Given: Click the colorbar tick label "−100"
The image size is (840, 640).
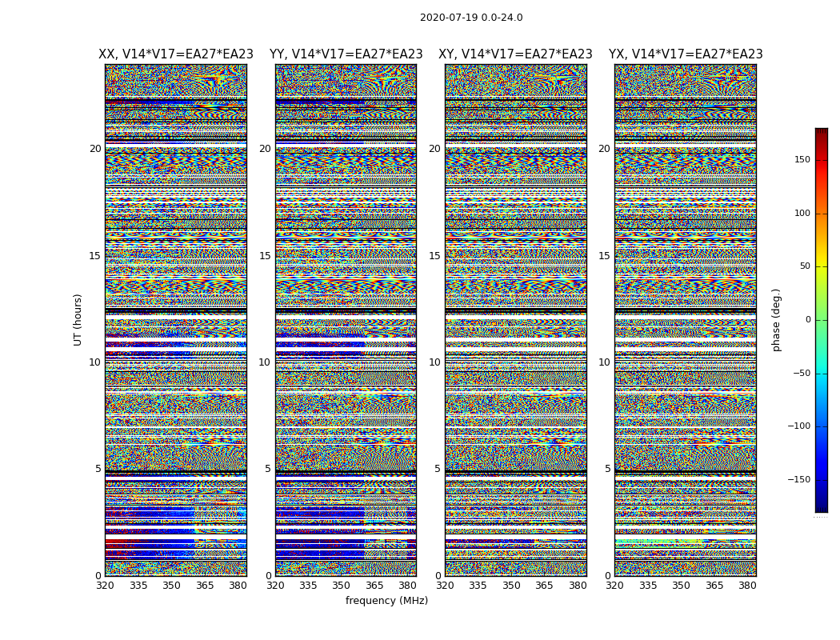Looking at the screenshot, I should [798, 426].
